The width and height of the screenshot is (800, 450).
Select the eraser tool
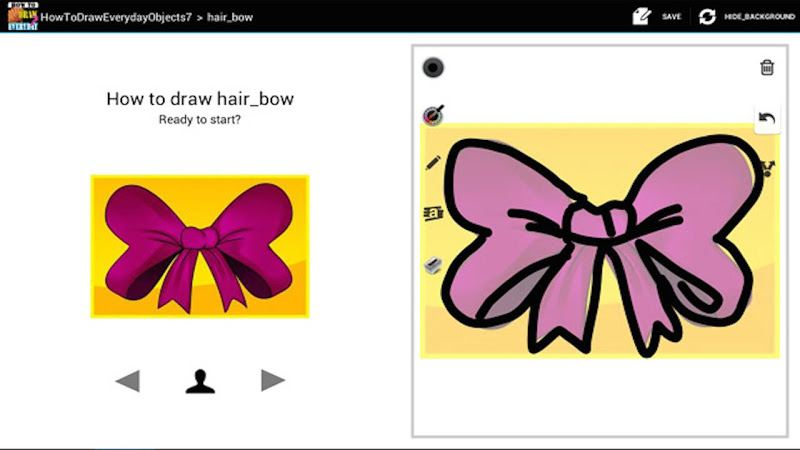point(433,265)
